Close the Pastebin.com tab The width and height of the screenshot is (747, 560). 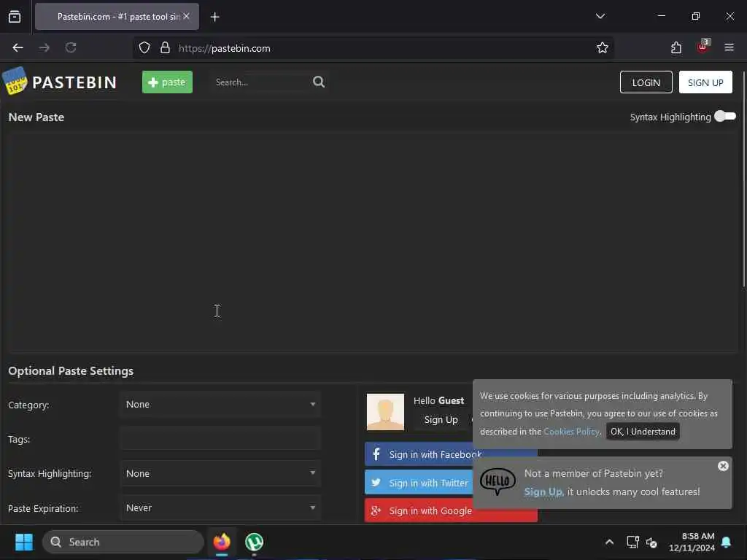coord(186,16)
